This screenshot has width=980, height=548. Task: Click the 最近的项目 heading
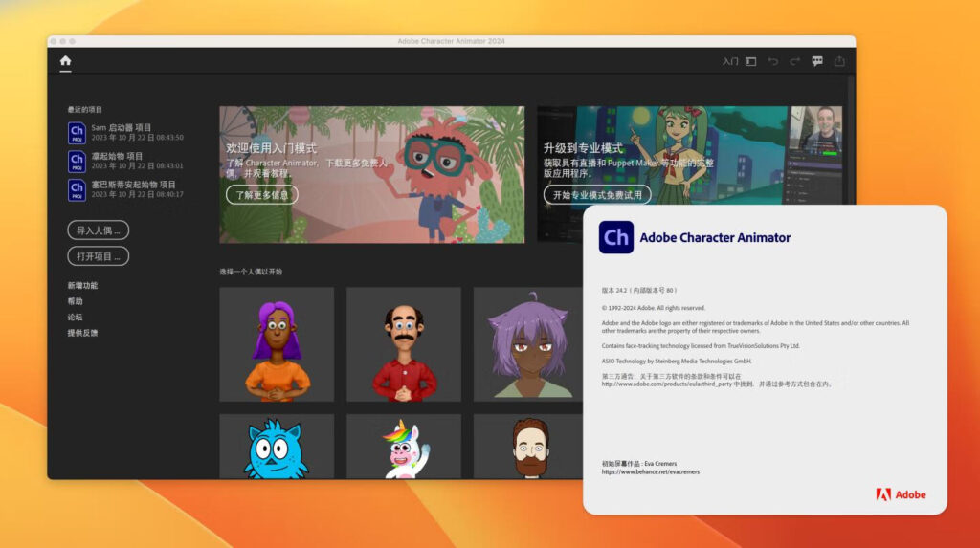[84, 109]
